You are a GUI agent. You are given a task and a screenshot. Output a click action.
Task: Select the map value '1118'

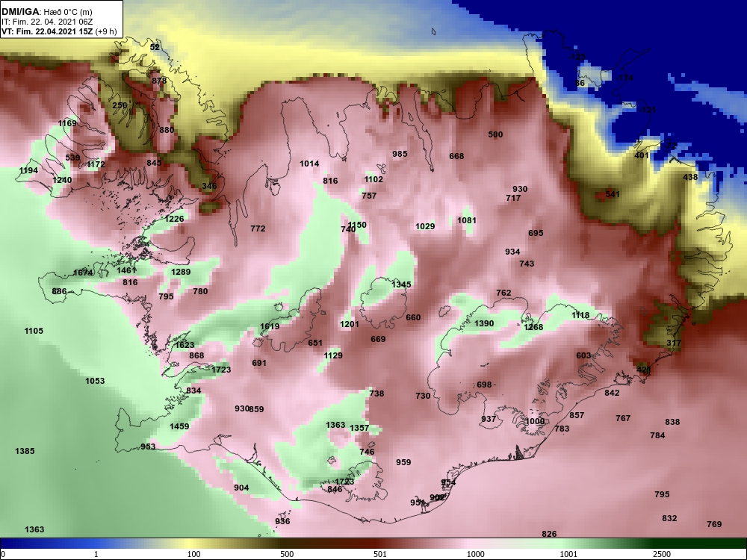[580, 315]
